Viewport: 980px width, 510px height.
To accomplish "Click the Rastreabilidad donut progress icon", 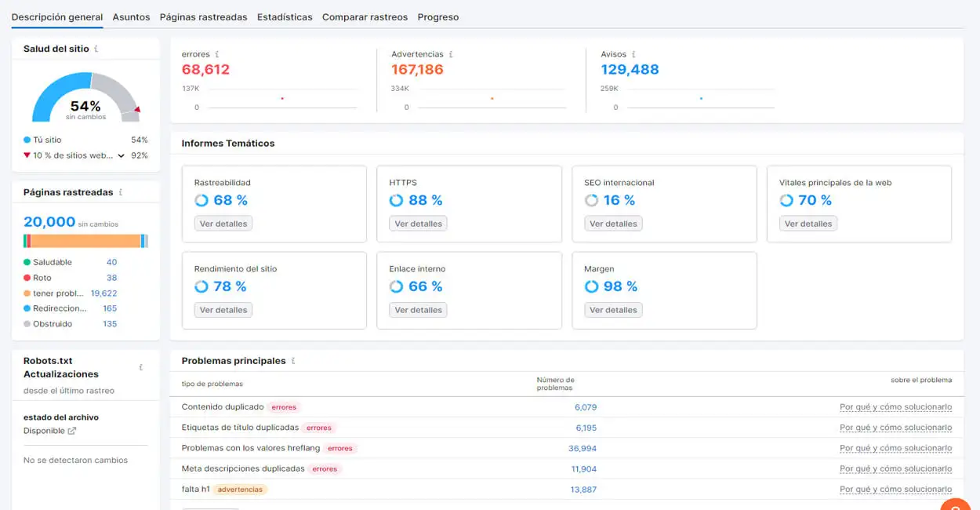I will coord(201,200).
